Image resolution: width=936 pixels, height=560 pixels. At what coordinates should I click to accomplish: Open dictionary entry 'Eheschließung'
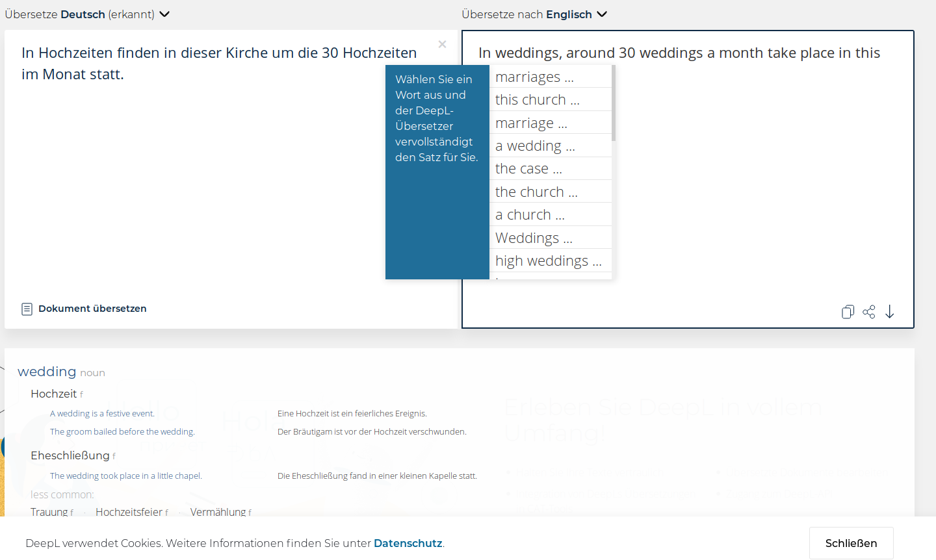pyautogui.click(x=70, y=455)
